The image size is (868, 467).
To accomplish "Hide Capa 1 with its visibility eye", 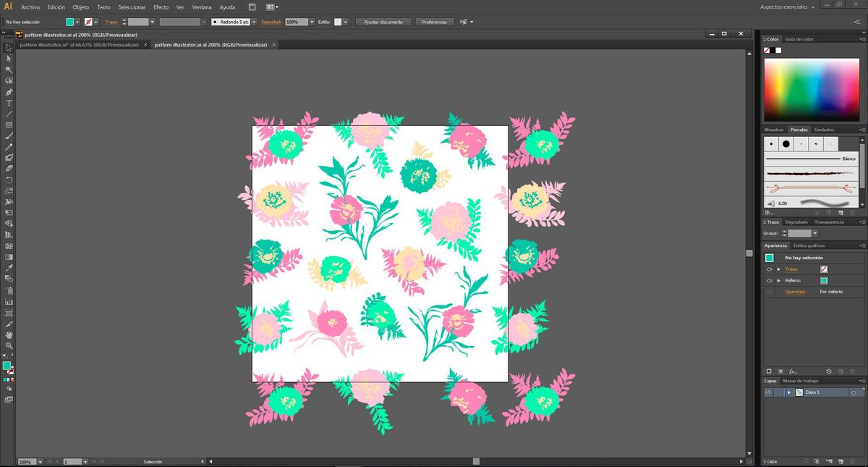I will coord(768,392).
